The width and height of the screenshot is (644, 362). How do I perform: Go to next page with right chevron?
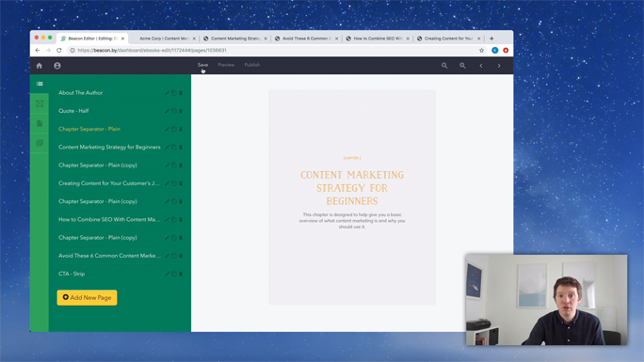click(x=499, y=66)
